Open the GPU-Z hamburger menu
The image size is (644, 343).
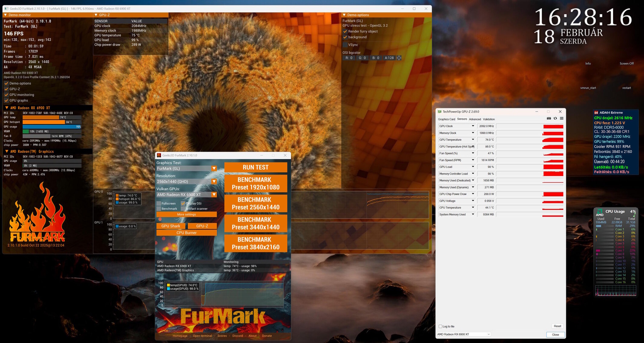point(562,118)
